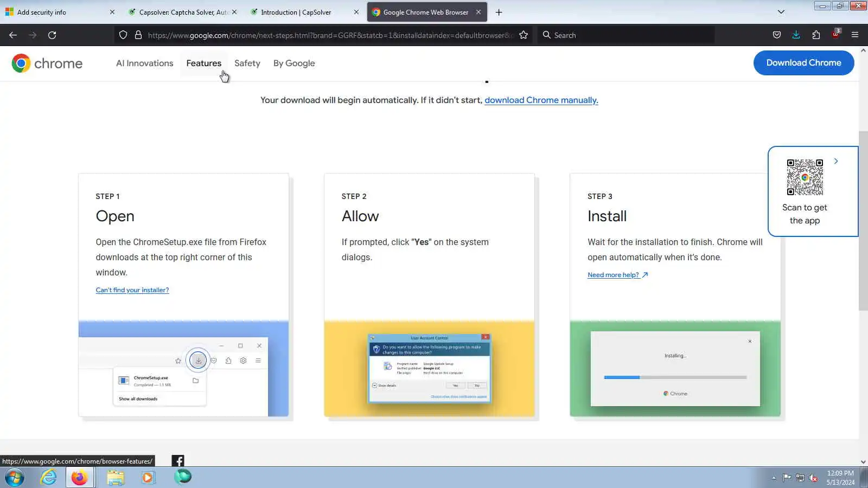
Task: Open the Facebook icon in the footer
Action: coord(178,461)
